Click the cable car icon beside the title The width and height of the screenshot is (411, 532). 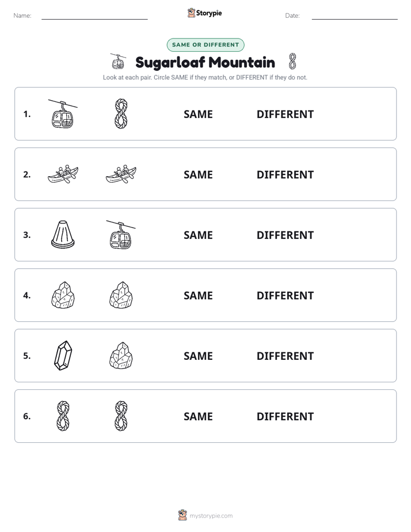tap(118, 62)
